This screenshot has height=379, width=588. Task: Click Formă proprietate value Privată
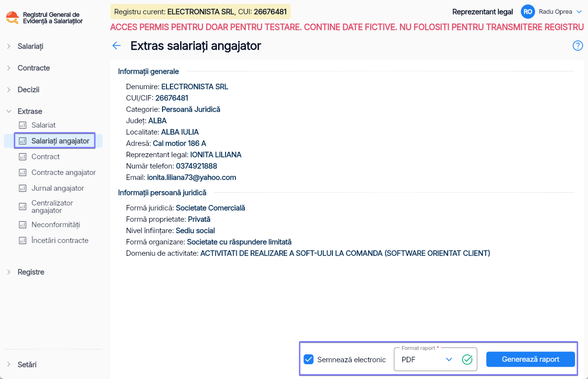tap(199, 219)
